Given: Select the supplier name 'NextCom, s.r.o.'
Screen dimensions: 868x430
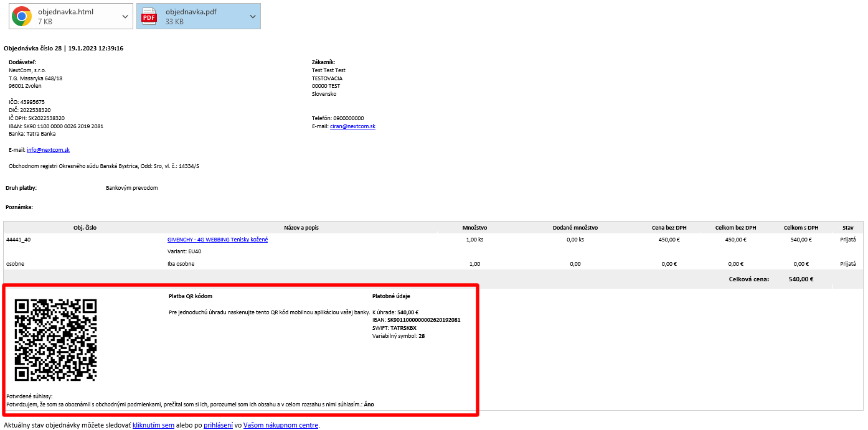Looking at the screenshot, I should click(27, 70).
